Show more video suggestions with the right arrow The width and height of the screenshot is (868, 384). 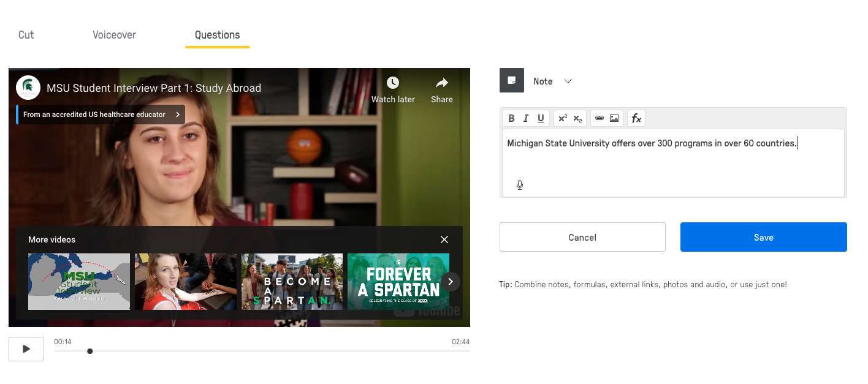point(450,281)
